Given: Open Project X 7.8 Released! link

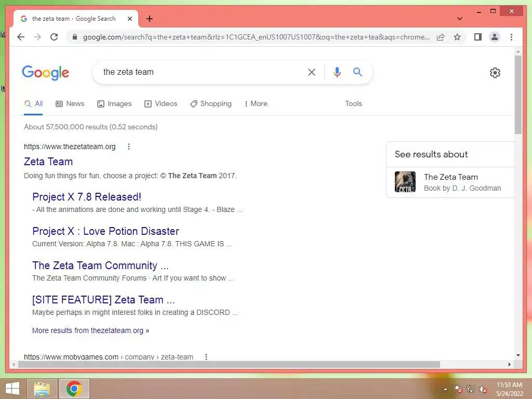Looking at the screenshot, I should pos(87,197).
